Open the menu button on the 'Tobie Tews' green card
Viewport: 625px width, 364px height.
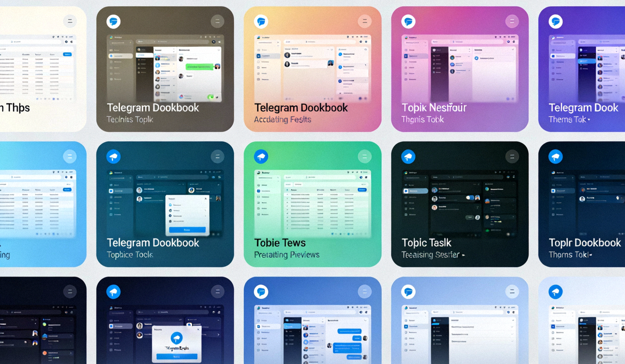point(365,156)
